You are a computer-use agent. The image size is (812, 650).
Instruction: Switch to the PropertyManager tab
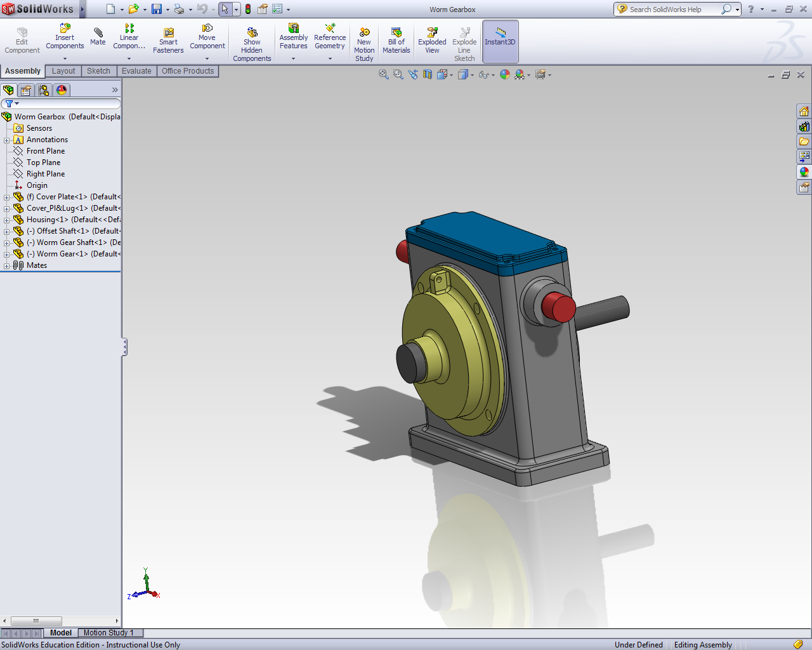click(26, 90)
